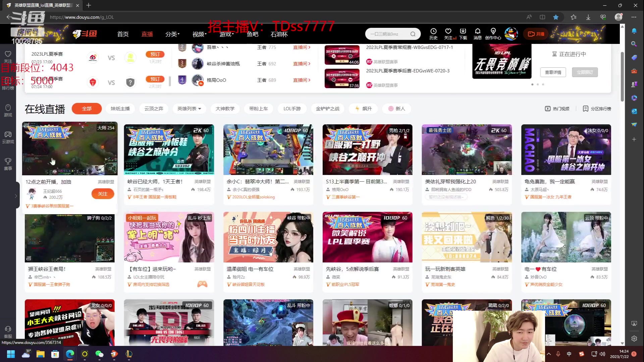Click 预订 for the 07/23 17:00 match

point(155,54)
